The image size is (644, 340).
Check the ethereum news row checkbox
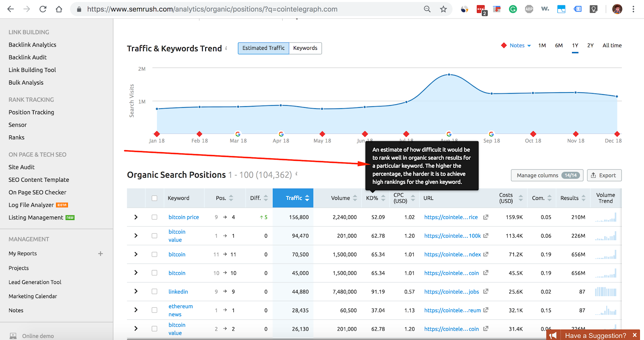[154, 310]
